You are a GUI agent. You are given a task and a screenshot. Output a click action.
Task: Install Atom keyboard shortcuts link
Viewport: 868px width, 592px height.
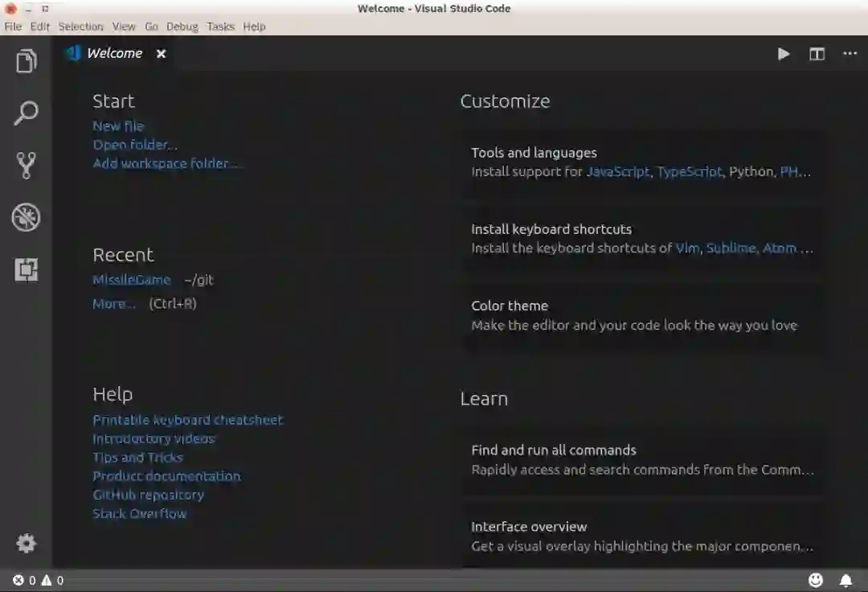[780, 248]
